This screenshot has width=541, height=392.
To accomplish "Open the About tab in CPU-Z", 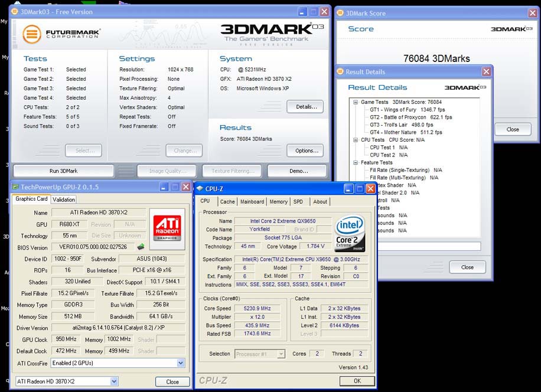I will [320, 202].
